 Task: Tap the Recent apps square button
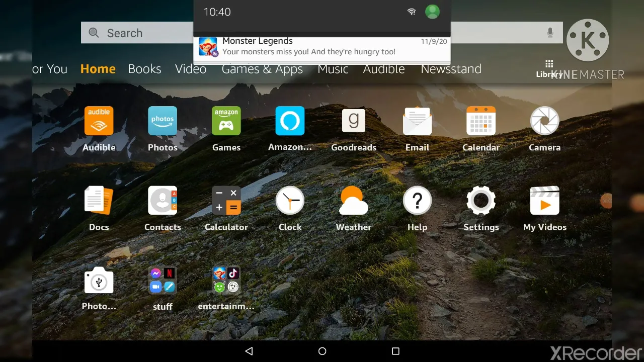395,351
